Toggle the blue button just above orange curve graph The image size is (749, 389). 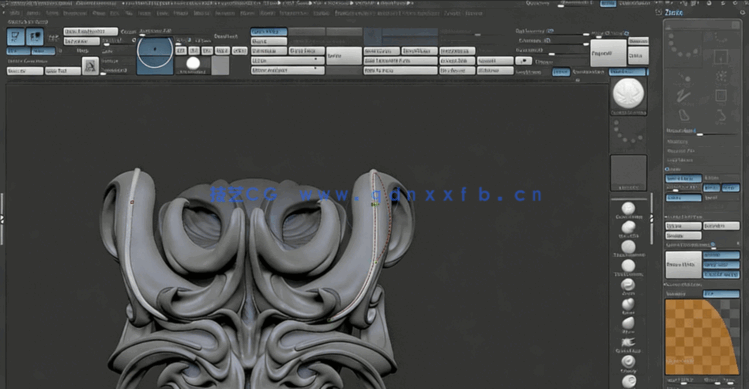click(721, 293)
